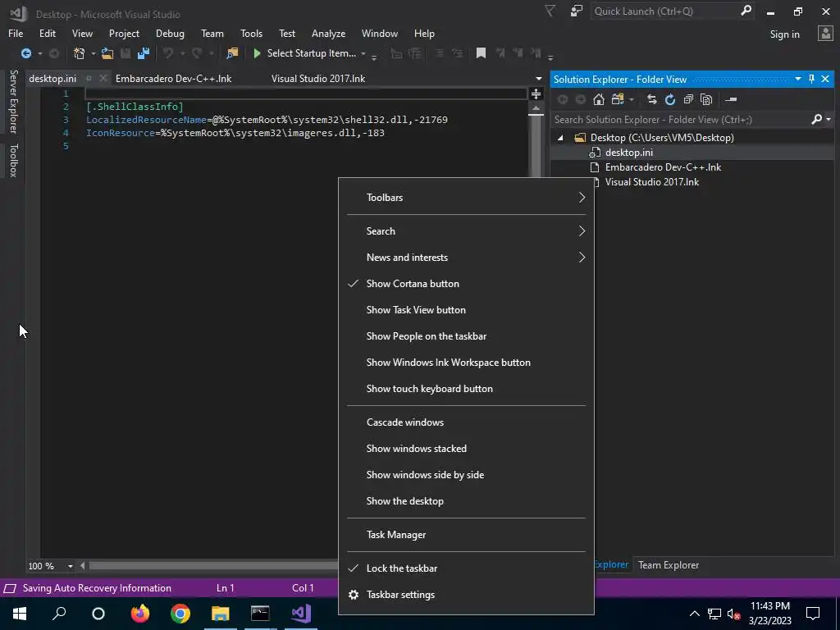Click the Search Solution Explorer input field
Image resolution: width=840 pixels, height=630 pixels.
pyautogui.click(x=680, y=120)
